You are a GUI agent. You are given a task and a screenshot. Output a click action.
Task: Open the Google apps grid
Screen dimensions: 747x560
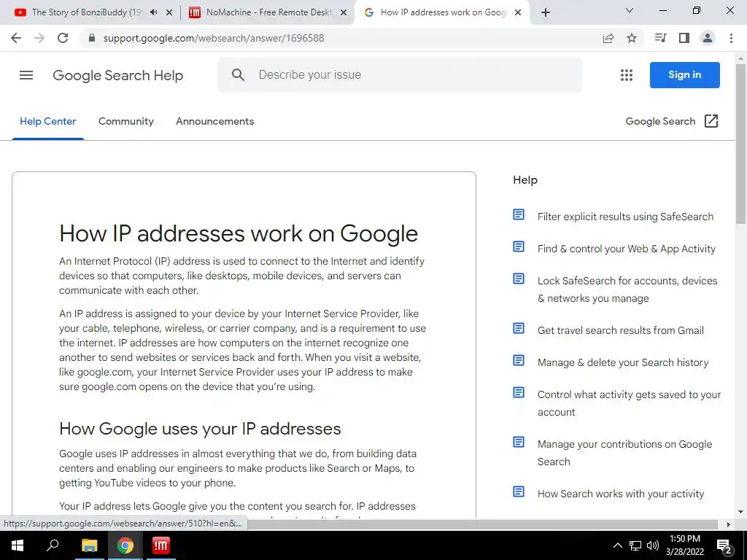click(627, 75)
